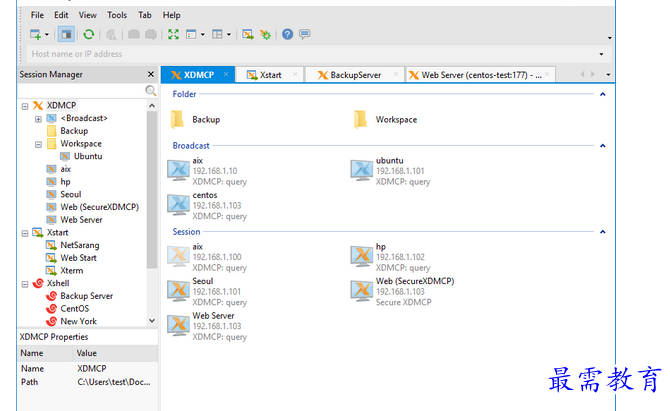The image size is (670, 411).
Task: Switch to Web Server (centos-test:177) tab
Action: [x=481, y=75]
